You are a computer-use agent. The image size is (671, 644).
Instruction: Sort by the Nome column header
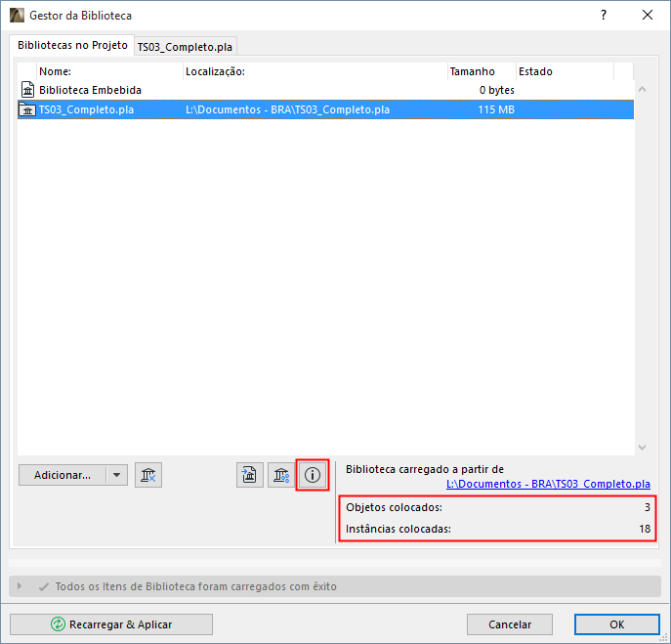tap(110, 71)
